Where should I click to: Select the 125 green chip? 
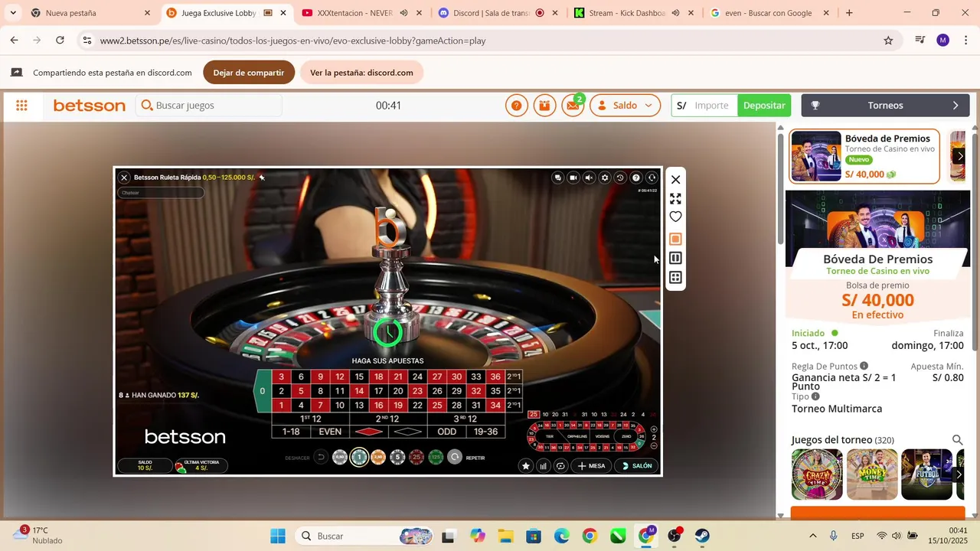click(436, 458)
